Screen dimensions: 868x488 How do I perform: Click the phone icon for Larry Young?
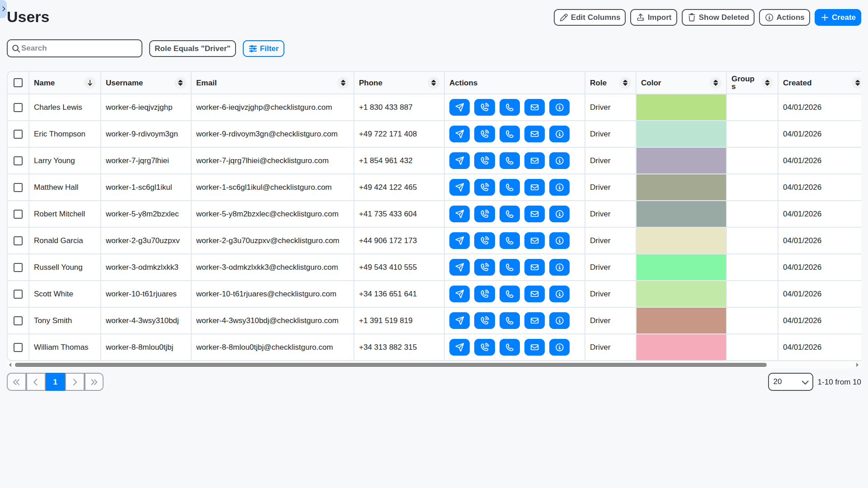click(509, 161)
